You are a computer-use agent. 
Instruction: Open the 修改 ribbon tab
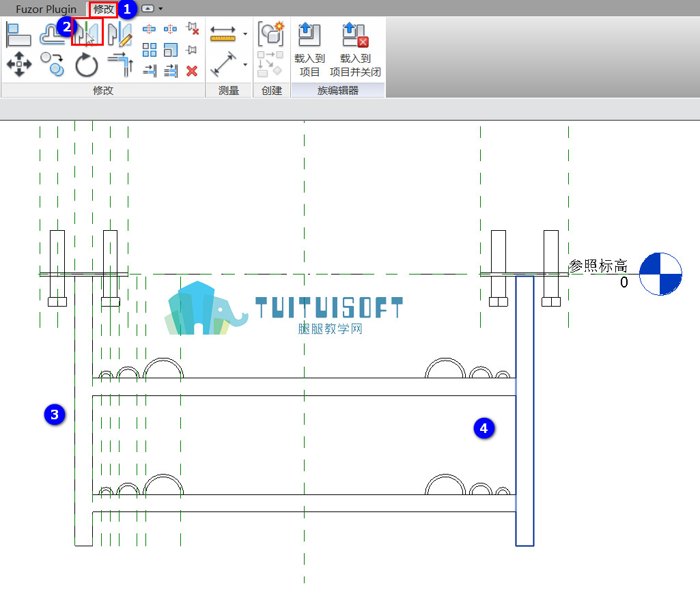pyautogui.click(x=104, y=9)
